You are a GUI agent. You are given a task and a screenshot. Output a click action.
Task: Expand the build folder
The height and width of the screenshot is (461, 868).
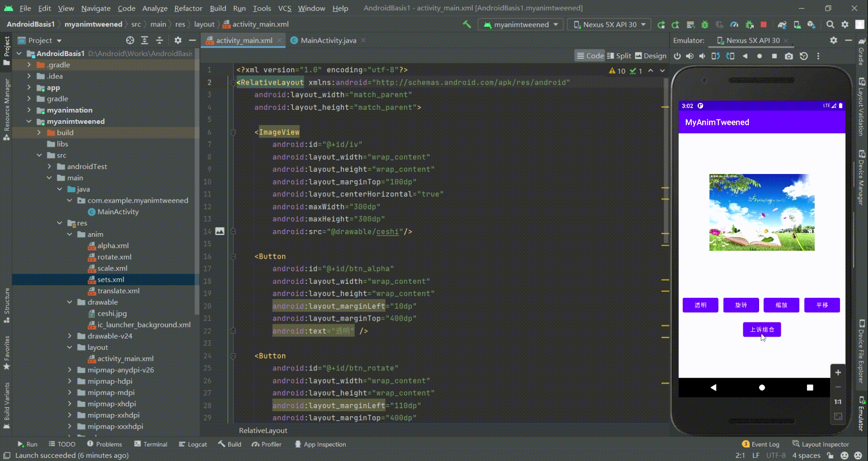(39, 132)
